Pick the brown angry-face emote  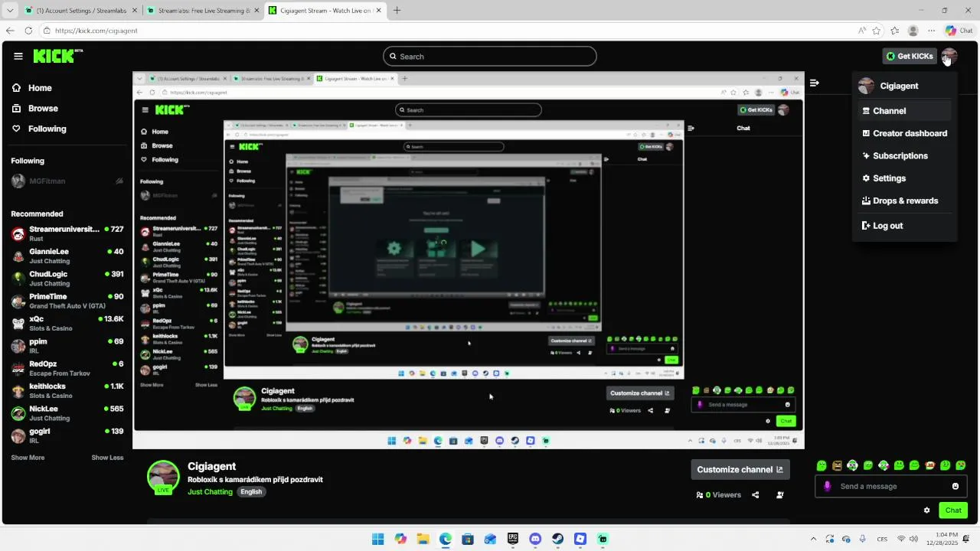tap(837, 465)
